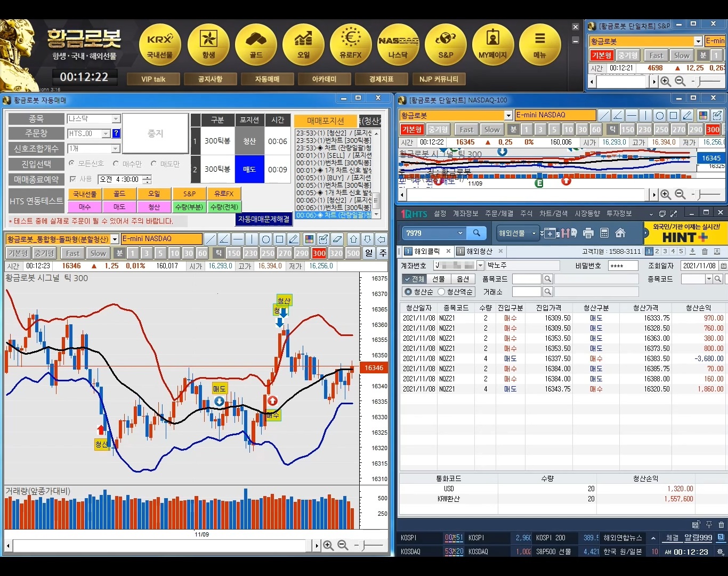Image resolution: width=728 pixels, height=576 pixels.
Task: Open calculator icon in 1Q HTS toolbar
Action: click(x=604, y=233)
